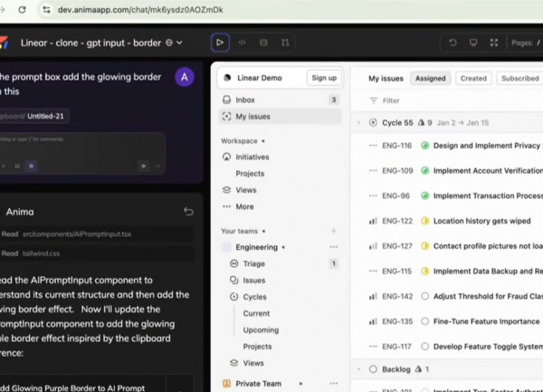
Task: Click the Filter icon in issues list
Action: (x=374, y=101)
